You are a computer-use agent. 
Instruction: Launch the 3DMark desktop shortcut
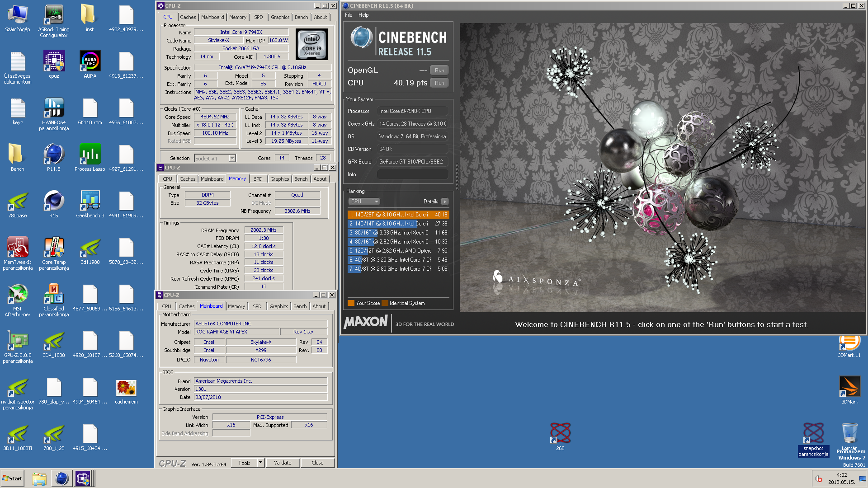tap(849, 390)
